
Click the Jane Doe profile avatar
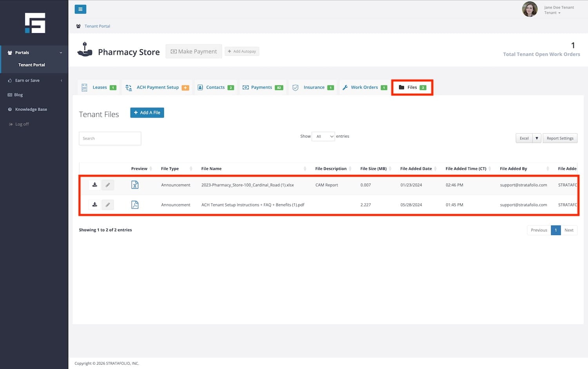pos(530,9)
